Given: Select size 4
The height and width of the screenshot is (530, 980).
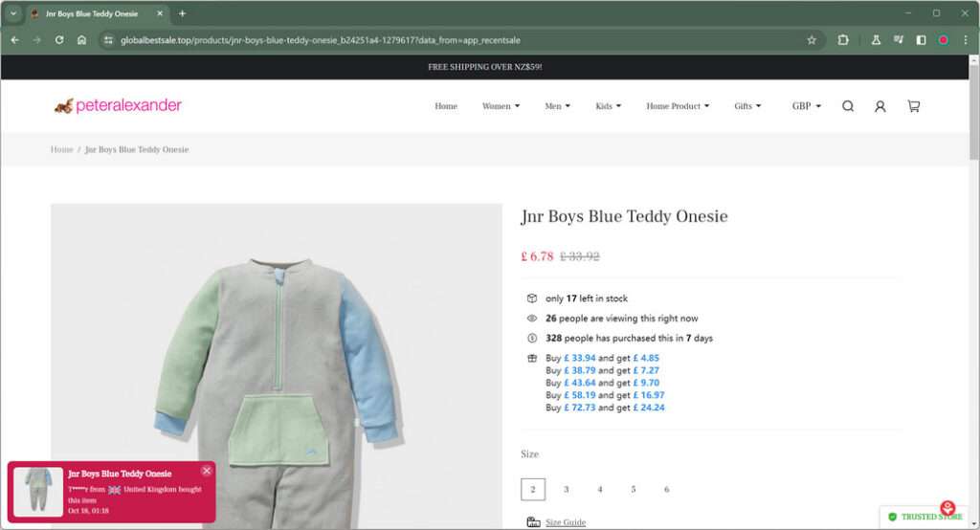Looking at the screenshot, I should 600,490.
